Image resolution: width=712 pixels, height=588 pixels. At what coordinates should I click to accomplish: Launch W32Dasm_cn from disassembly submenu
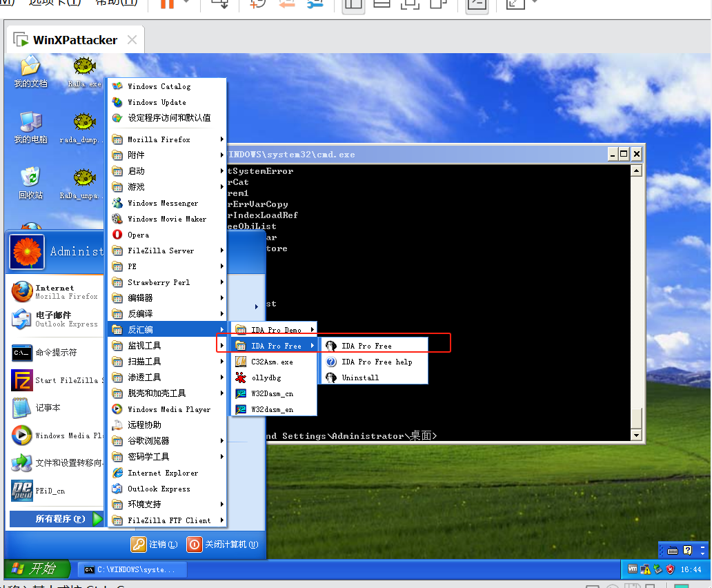274,393
